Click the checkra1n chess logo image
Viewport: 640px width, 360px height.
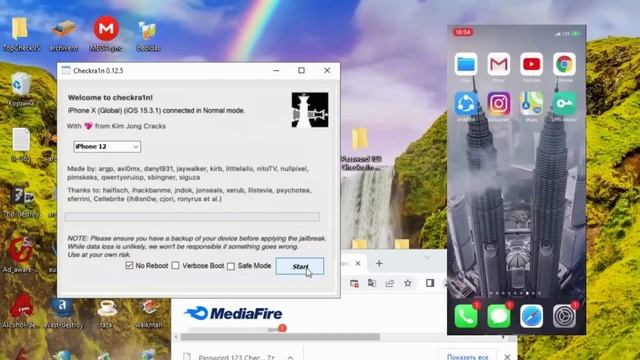click(310, 110)
